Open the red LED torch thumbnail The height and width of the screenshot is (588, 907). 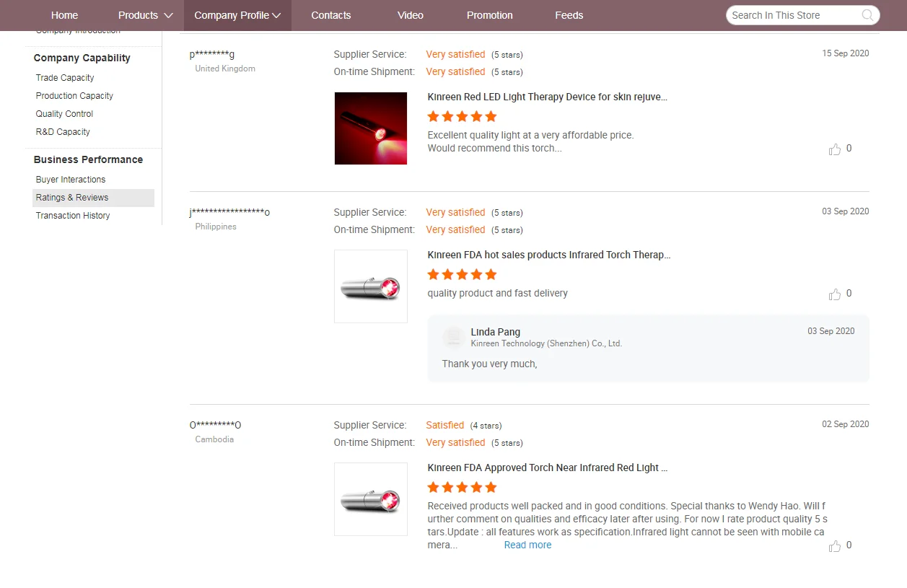click(x=371, y=128)
